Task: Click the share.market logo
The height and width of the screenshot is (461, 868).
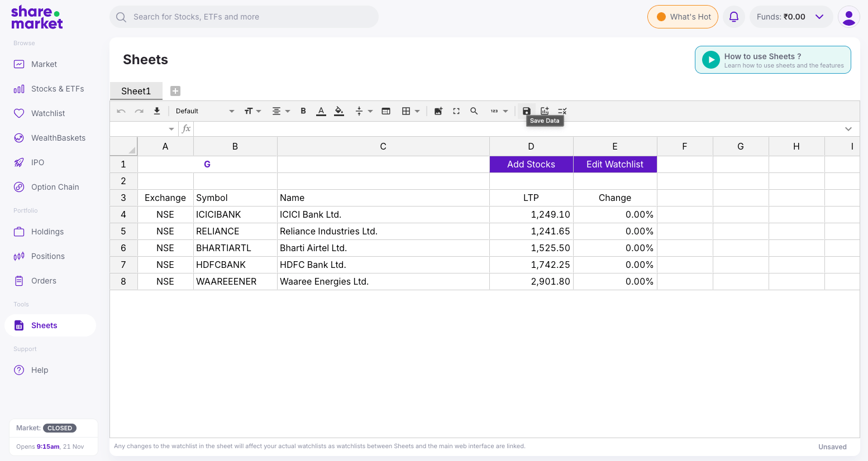Action: (37, 17)
